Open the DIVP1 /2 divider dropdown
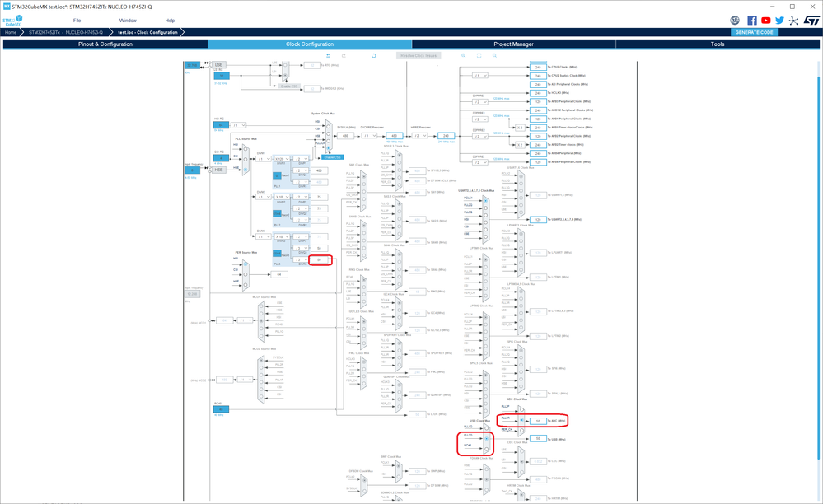Screen dimensions: 823x504 pyautogui.click(x=301, y=159)
